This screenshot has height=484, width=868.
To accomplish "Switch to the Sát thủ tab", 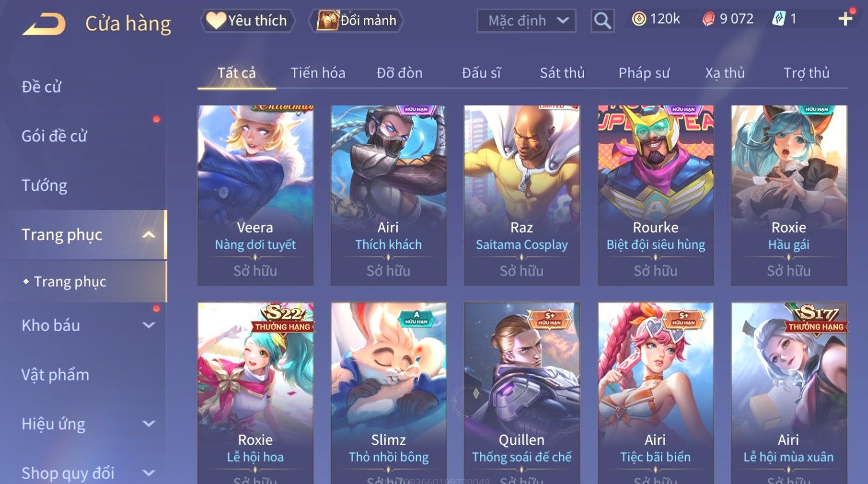I will coord(562,73).
